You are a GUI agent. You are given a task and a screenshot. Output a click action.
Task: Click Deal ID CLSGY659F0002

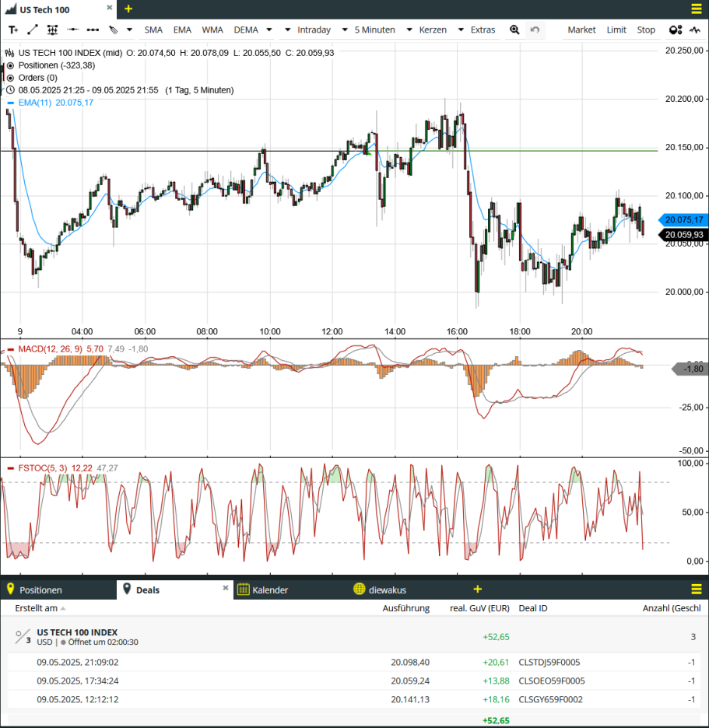[550, 699]
